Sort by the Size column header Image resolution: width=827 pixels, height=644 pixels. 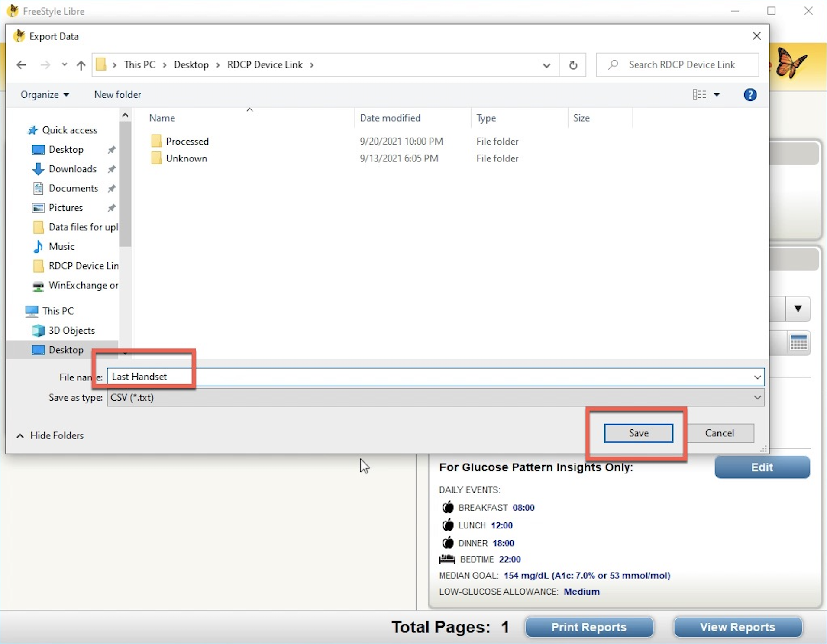click(581, 118)
